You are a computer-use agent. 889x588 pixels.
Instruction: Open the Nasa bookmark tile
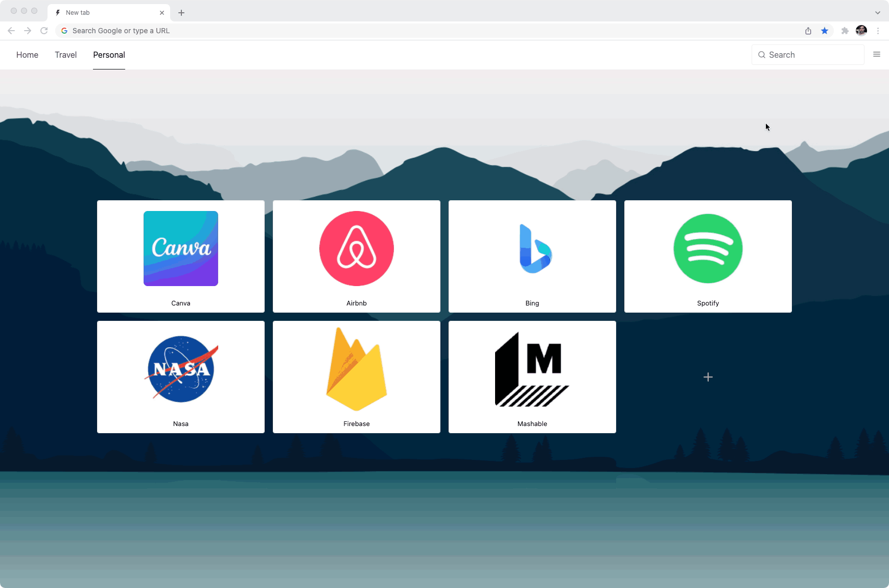point(181,377)
